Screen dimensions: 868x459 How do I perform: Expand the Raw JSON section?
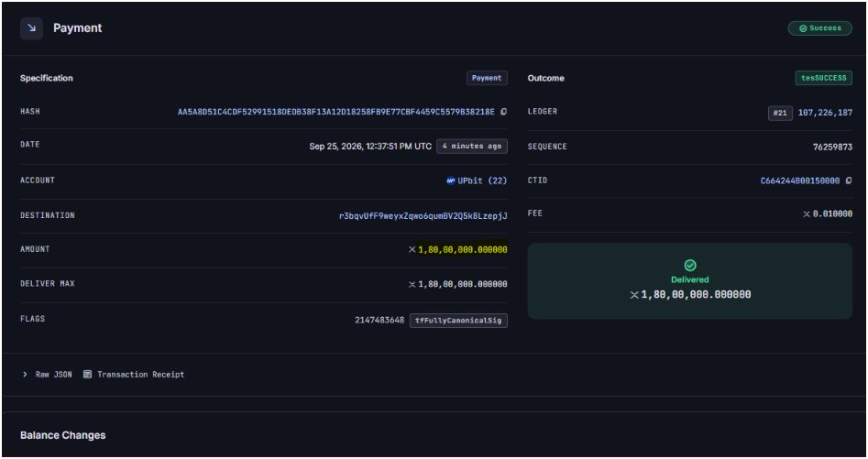pyautogui.click(x=48, y=375)
